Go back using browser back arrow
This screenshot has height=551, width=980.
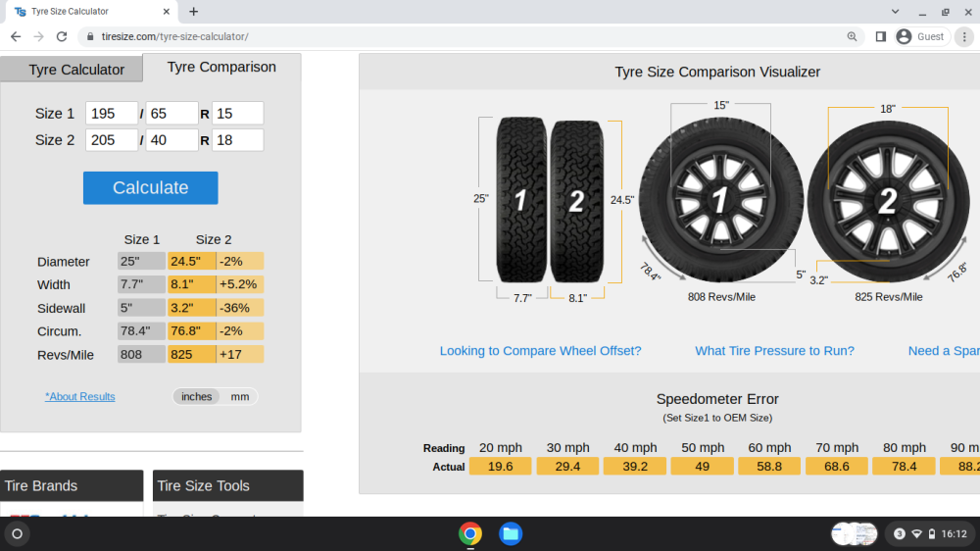[x=16, y=37]
